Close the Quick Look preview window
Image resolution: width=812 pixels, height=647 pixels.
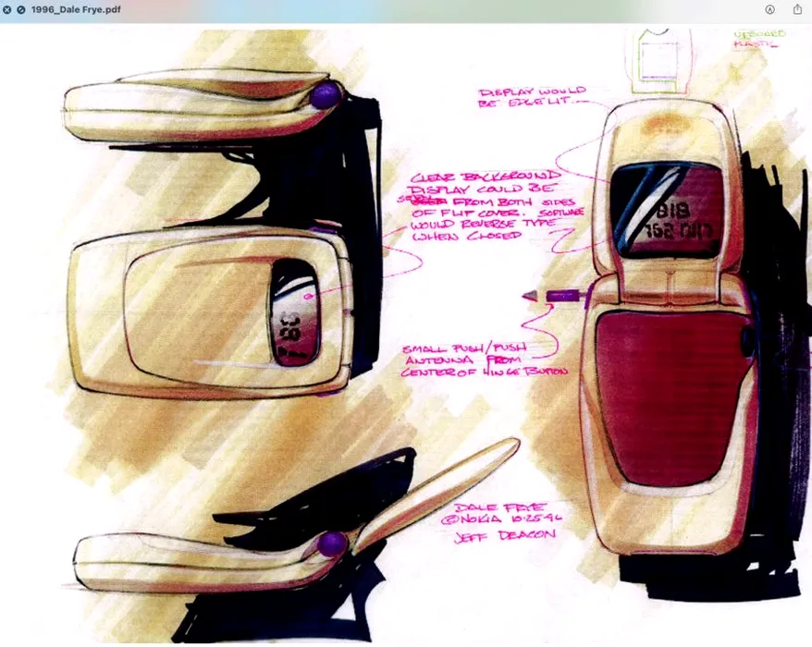tap(6, 9)
